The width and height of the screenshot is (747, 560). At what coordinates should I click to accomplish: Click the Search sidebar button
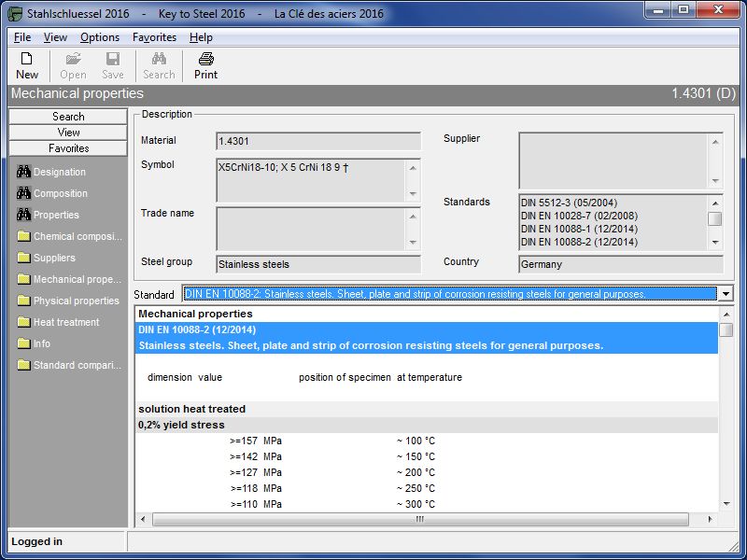[68, 117]
